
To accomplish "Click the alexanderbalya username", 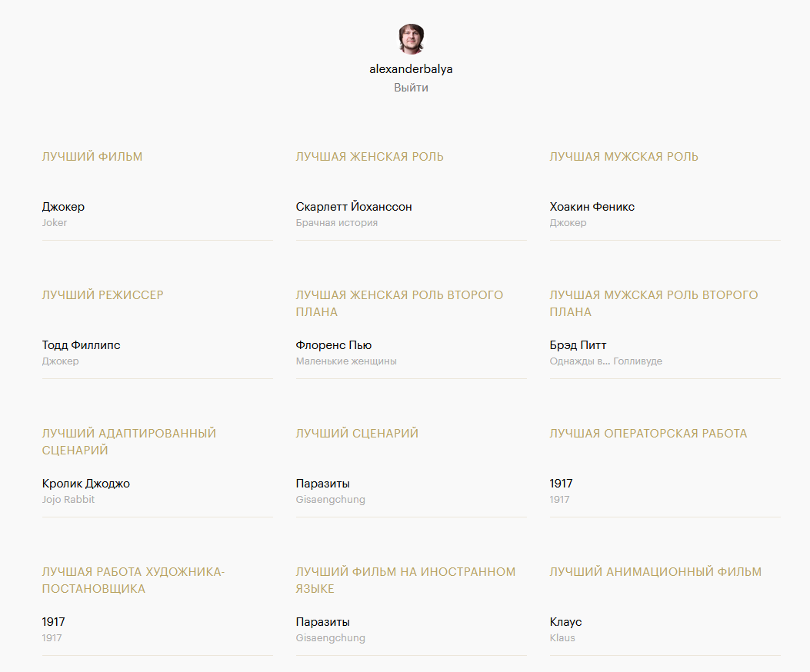I will coord(411,69).
